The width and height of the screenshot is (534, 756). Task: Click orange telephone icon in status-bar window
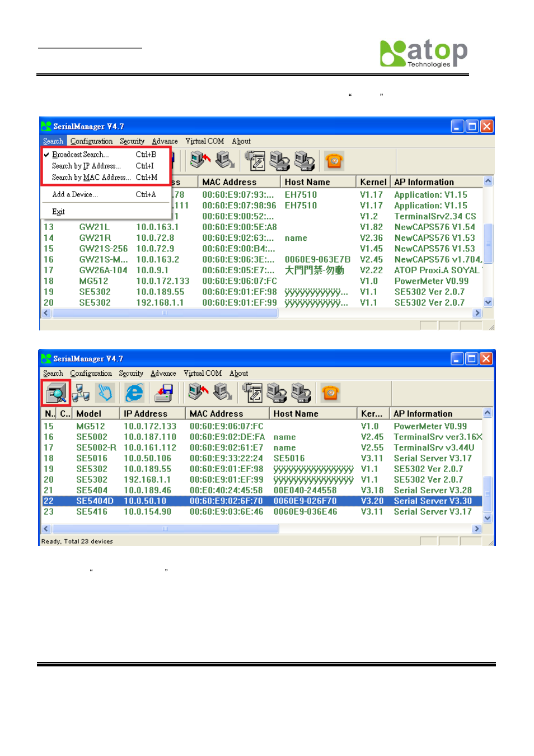click(331, 393)
